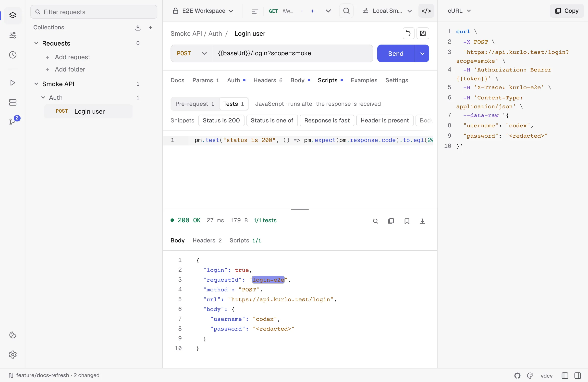Open the cURL language dropdown
The image size is (588, 382).
point(459,11)
